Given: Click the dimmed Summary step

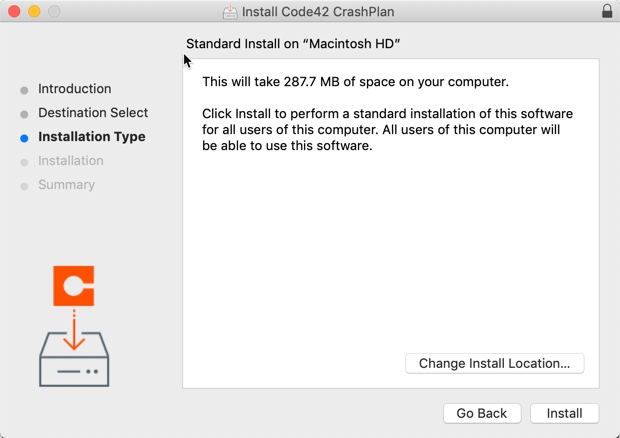Looking at the screenshot, I should [x=66, y=185].
